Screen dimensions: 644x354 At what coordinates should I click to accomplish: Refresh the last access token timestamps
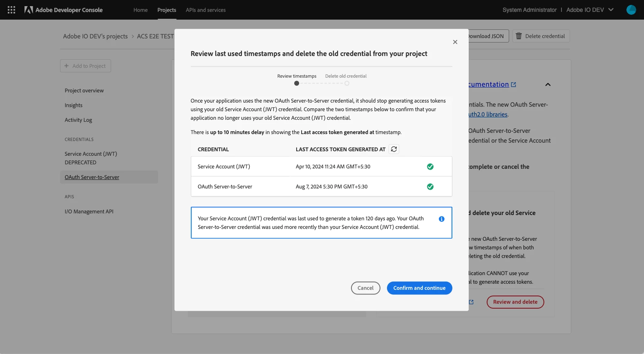(x=394, y=149)
